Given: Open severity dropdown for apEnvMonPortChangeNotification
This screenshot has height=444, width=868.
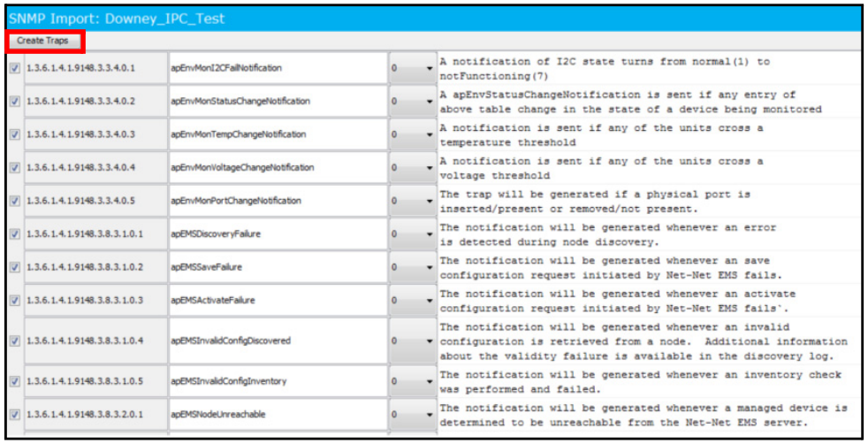Looking at the screenshot, I should pos(413,201).
